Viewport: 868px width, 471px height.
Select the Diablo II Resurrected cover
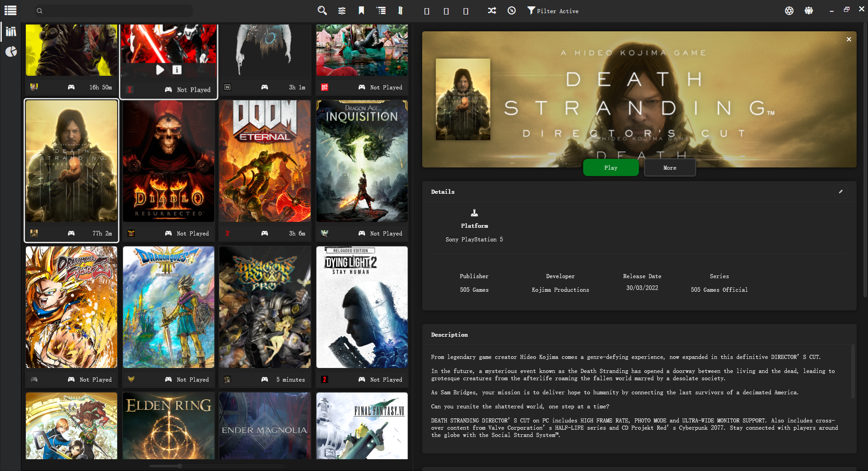point(168,161)
